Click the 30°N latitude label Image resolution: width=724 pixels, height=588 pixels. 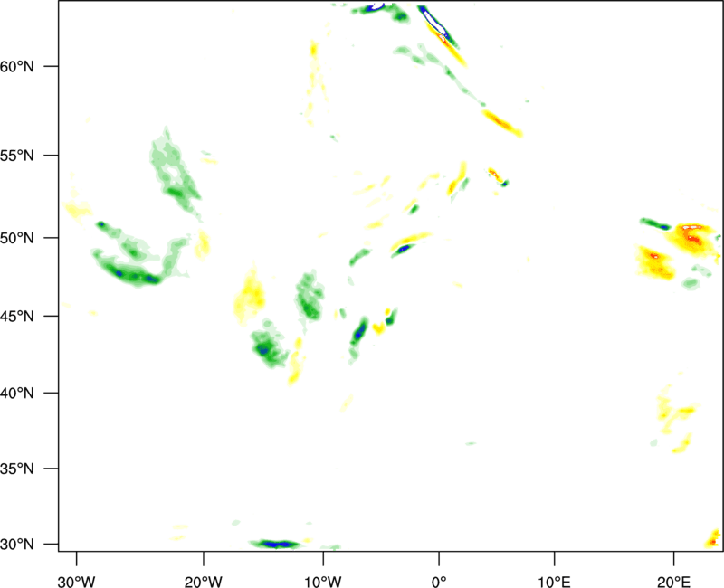click(x=16, y=545)
